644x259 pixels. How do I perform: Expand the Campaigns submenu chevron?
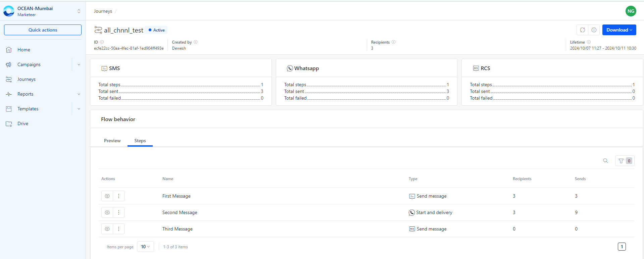[x=79, y=64]
